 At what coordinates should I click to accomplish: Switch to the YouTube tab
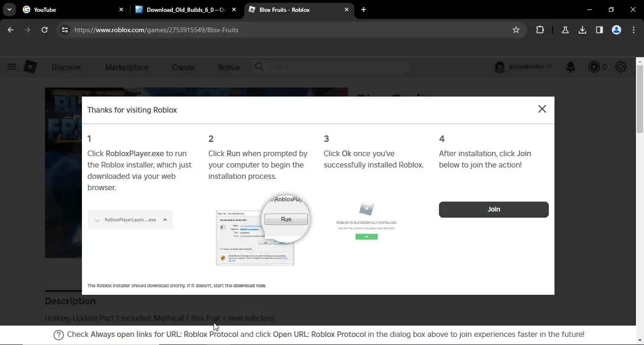tap(73, 9)
